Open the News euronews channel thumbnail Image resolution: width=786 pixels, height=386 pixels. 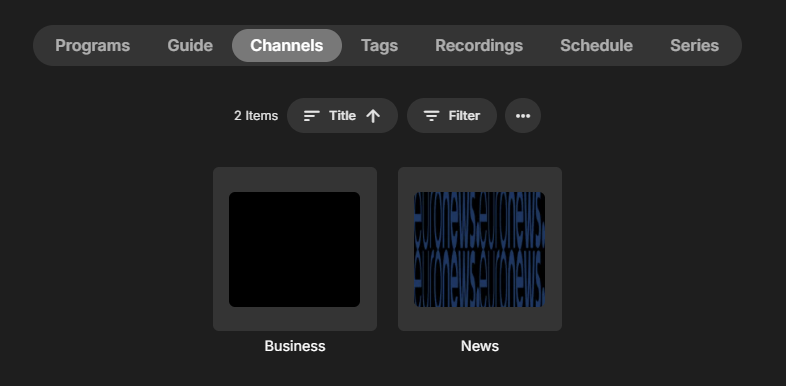[x=480, y=249]
